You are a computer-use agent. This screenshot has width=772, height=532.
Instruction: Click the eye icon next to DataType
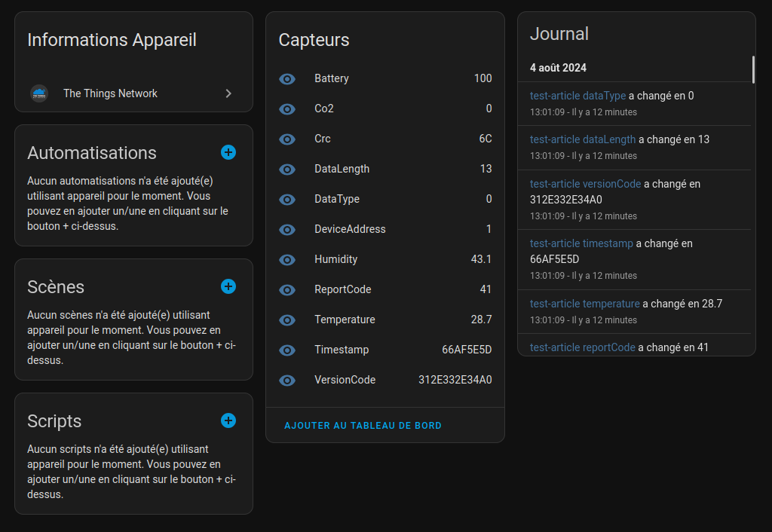[x=287, y=200]
